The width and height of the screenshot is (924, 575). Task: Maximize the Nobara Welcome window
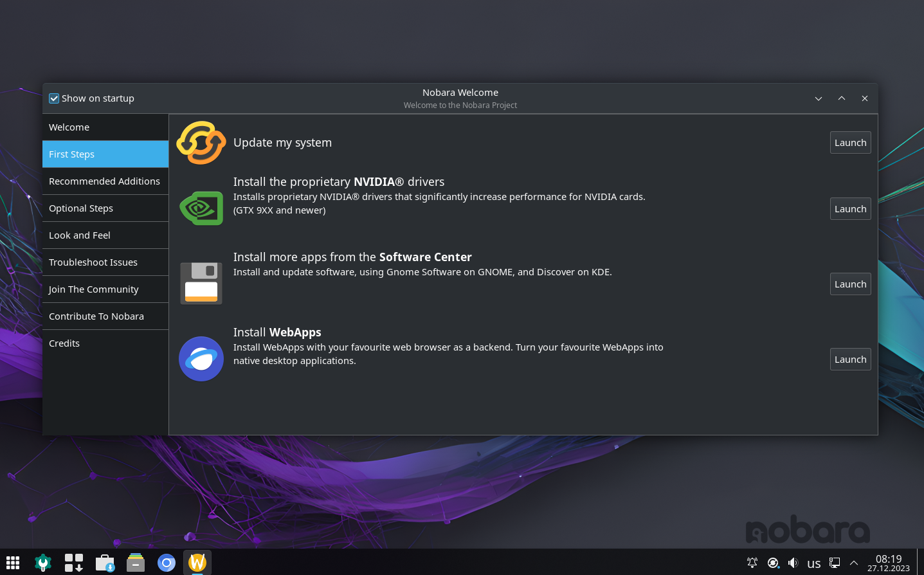point(842,98)
